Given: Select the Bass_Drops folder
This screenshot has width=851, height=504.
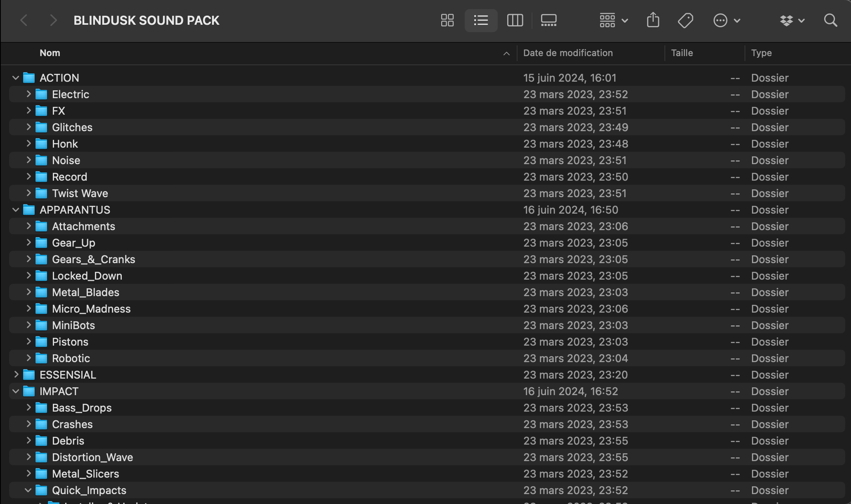Looking at the screenshot, I should click(x=82, y=407).
